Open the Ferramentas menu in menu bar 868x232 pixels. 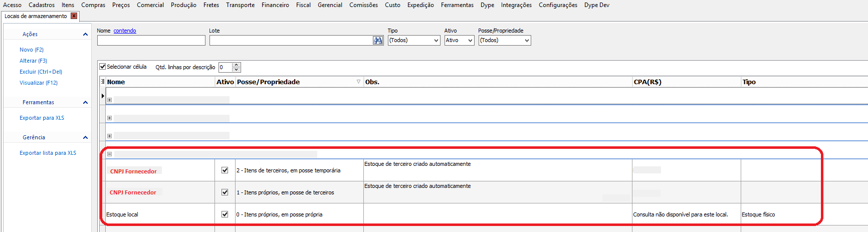(x=457, y=5)
